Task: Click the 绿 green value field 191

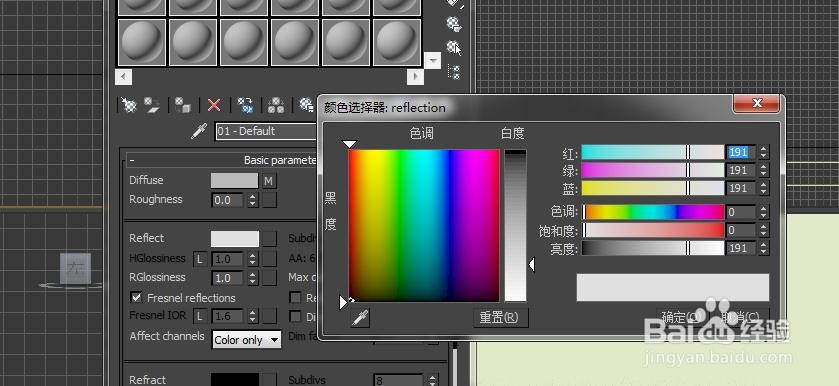Action: 741,170
